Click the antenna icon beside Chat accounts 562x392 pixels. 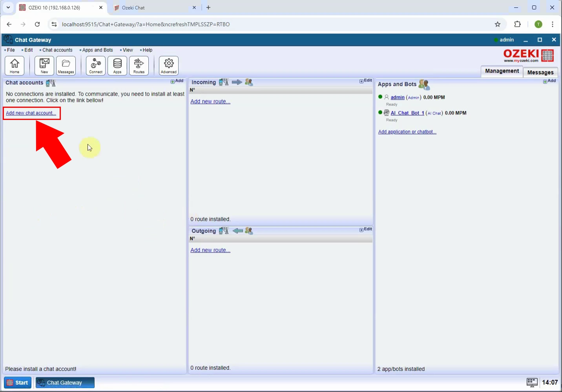click(x=51, y=83)
